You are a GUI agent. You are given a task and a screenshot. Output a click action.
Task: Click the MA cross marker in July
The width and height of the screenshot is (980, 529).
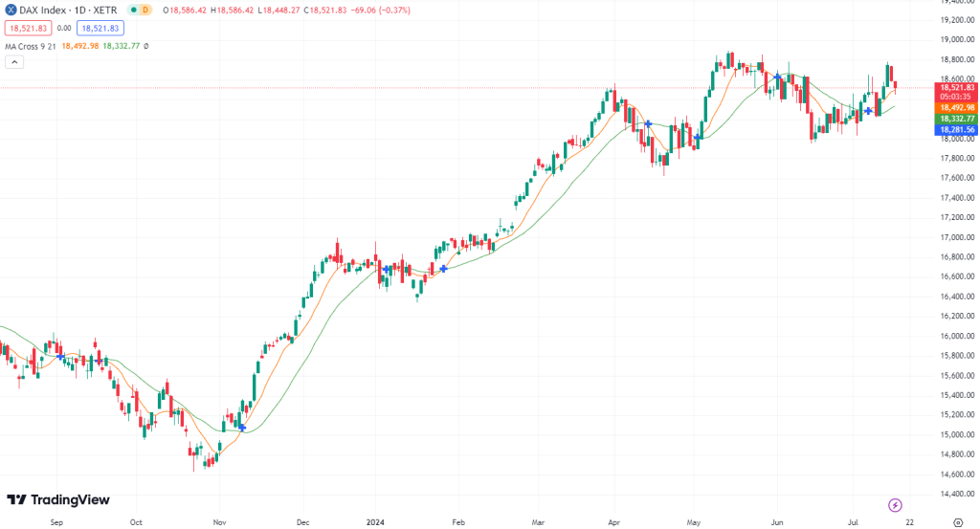tap(868, 111)
